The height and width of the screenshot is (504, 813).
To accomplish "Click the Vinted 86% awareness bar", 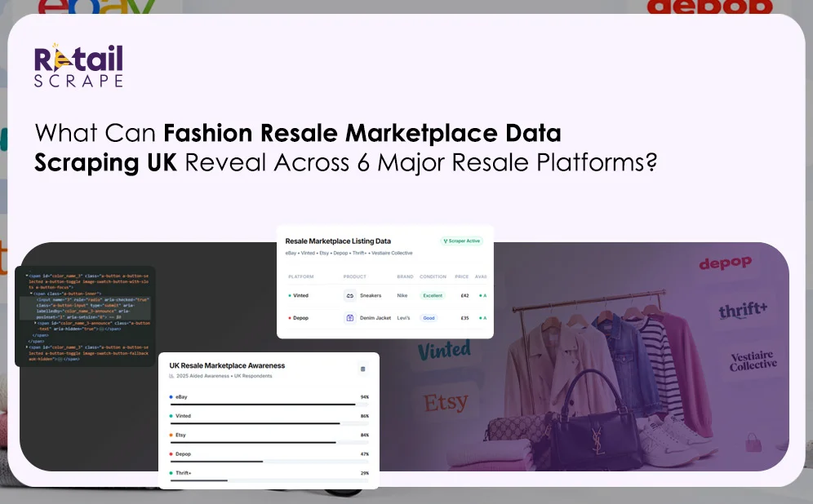I will pyautogui.click(x=269, y=424).
